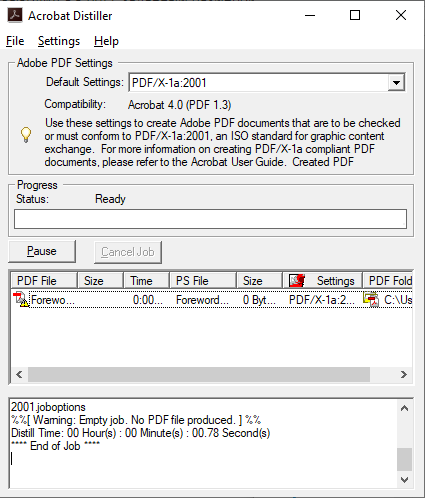Open the File menu
425x498 pixels.
(x=15, y=41)
